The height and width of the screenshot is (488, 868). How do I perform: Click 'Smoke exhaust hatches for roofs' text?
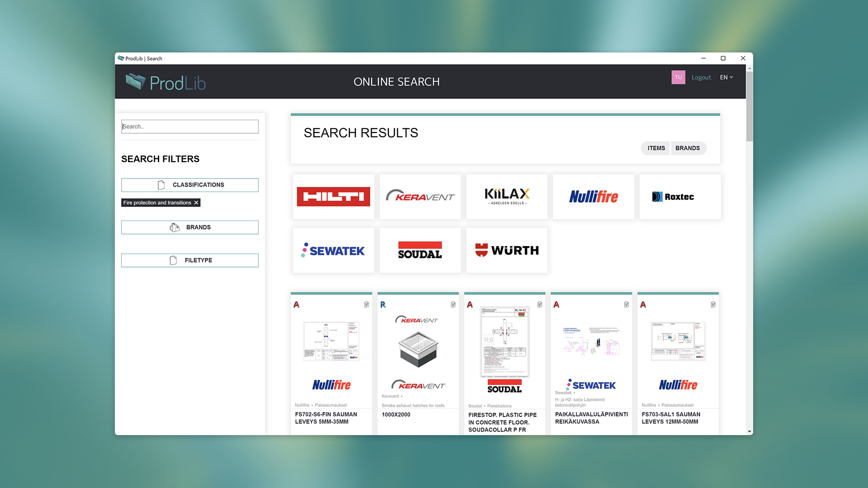pos(413,405)
